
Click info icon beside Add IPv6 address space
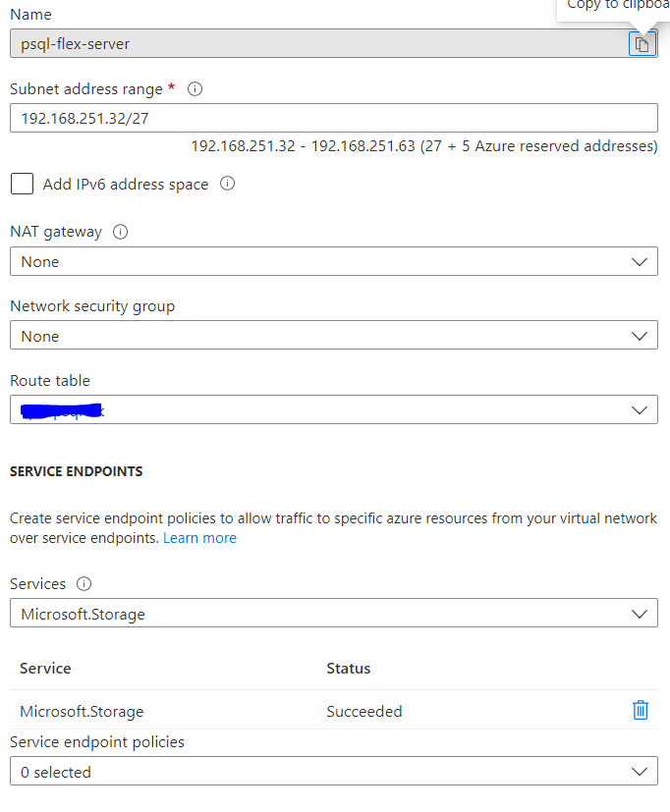point(226,183)
